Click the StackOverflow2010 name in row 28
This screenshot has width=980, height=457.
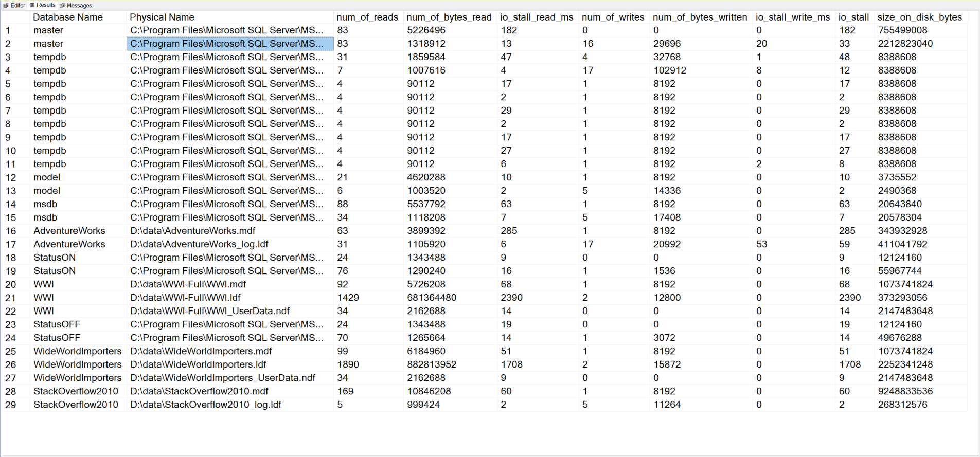[x=76, y=391]
